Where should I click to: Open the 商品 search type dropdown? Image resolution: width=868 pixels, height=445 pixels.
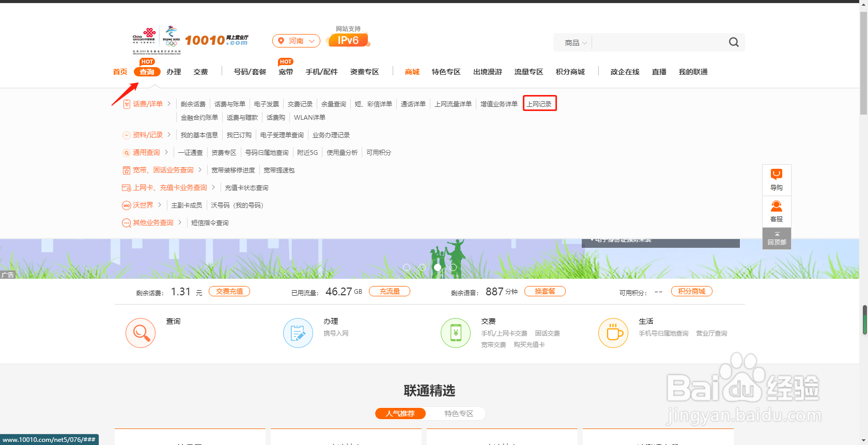[x=576, y=43]
